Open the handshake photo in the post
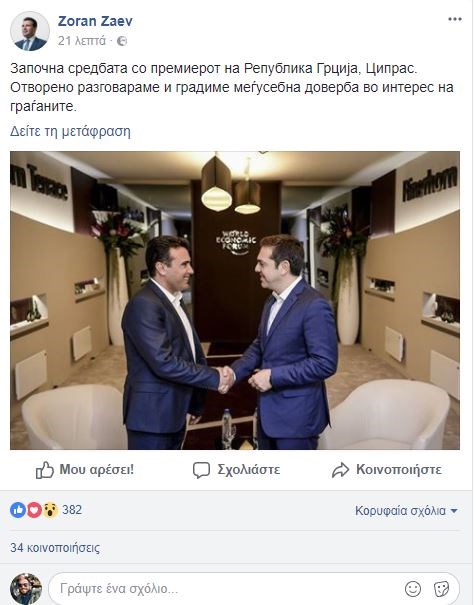Screen dimensions: 476x605 click(x=235, y=300)
